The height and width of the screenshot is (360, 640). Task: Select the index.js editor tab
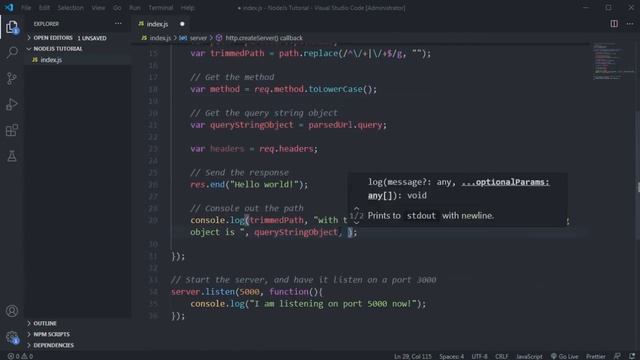pyautogui.click(x=161, y=24)
